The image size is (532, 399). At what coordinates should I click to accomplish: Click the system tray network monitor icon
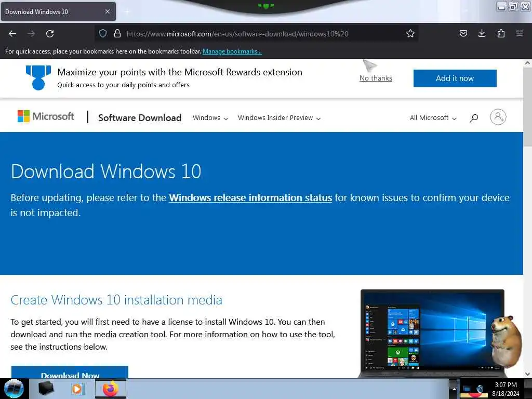[467, 389]
